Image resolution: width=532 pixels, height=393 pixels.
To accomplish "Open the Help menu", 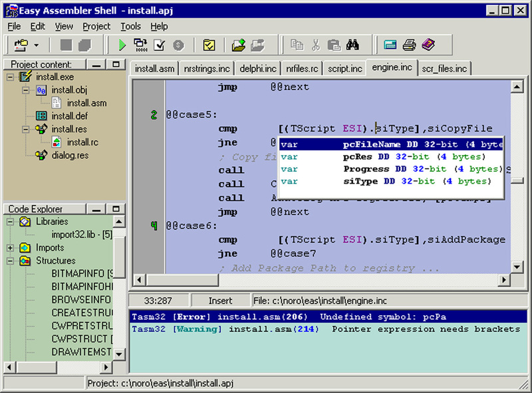I will click(x=159, y=26).
